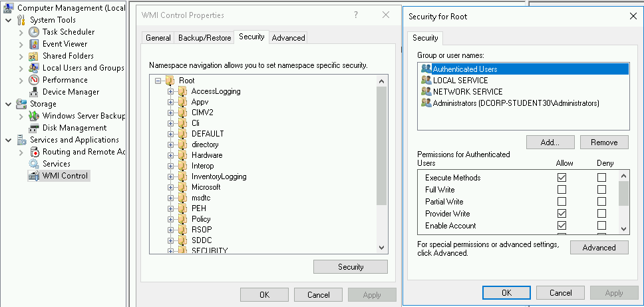This screenshot has height=307, width=644.
Task: Select the Services gear icon
Action: click(x=34, y=164)
